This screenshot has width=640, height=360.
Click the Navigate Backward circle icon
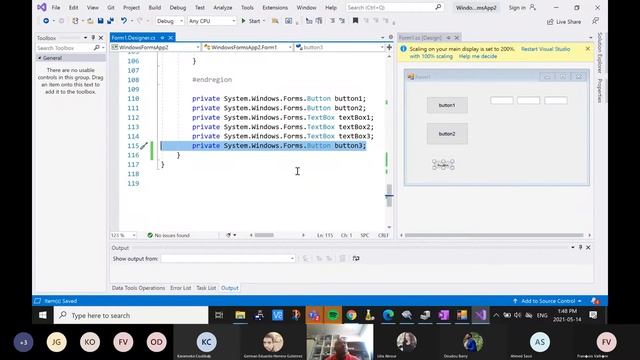[46, 21]
